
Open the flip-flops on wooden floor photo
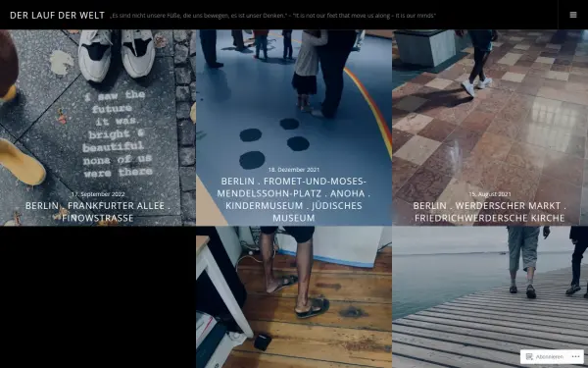click(x=294, y=297)
